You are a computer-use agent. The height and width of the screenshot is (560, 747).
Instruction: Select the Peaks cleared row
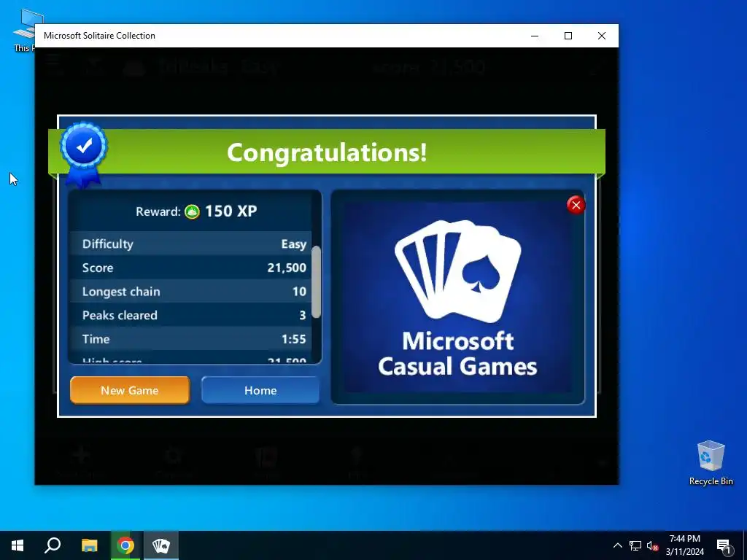coord(190,315)
